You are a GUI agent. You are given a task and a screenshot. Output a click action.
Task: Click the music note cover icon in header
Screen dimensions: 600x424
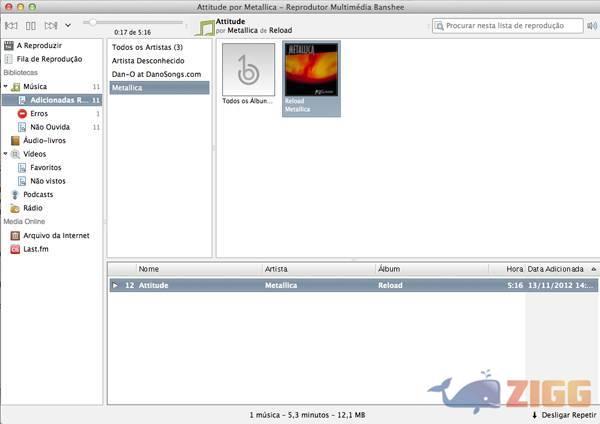click(205, 28)
